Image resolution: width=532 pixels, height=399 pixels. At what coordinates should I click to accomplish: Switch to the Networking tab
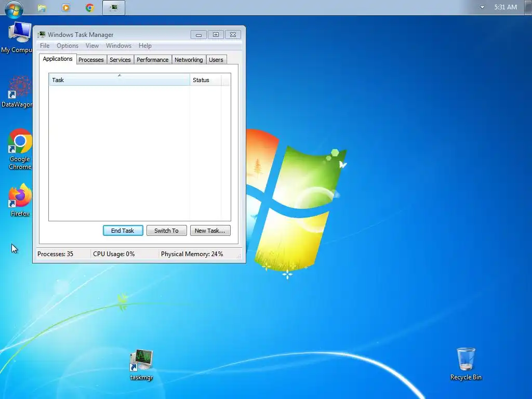click(x=189, y=60)
